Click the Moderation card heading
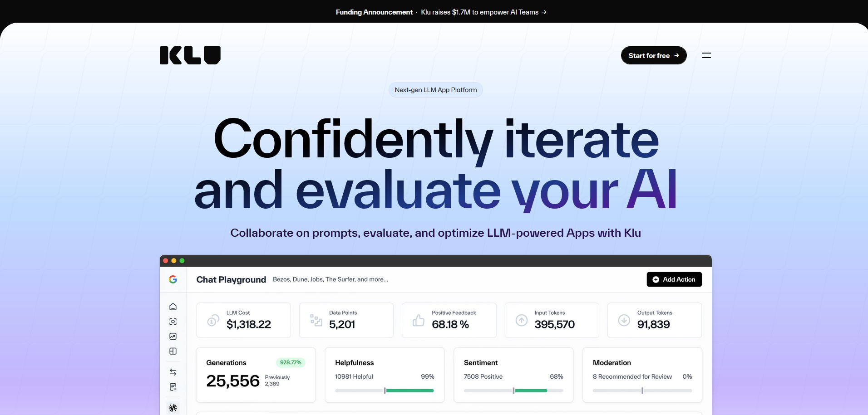This screenshot has width=868, height=415. click(x=612, y=362)
